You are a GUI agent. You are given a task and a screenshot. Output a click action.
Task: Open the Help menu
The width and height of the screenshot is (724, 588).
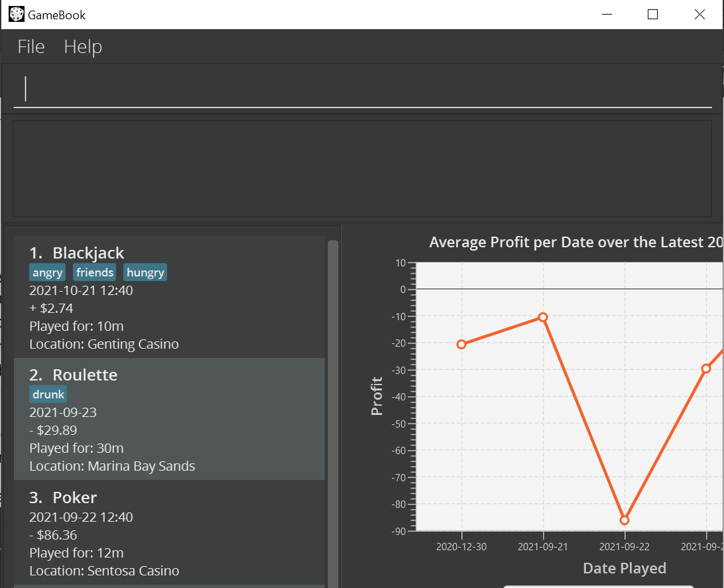[x=83, y=46]
